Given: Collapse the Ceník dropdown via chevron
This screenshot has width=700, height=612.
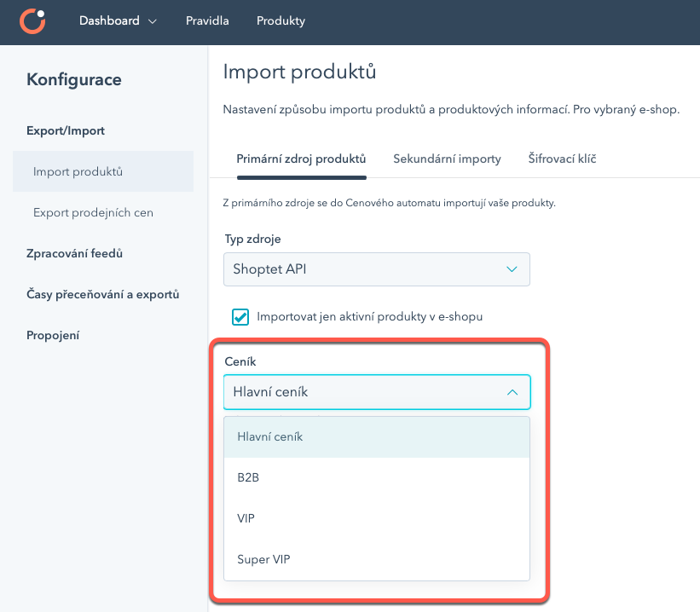Looking at the screenshot, I should click(x=512, y=392).
